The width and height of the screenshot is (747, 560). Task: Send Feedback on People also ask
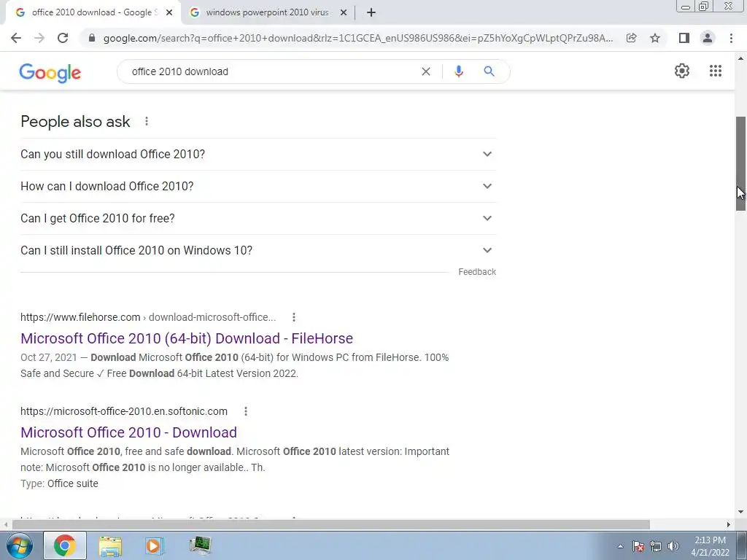(x=477, y=272)
